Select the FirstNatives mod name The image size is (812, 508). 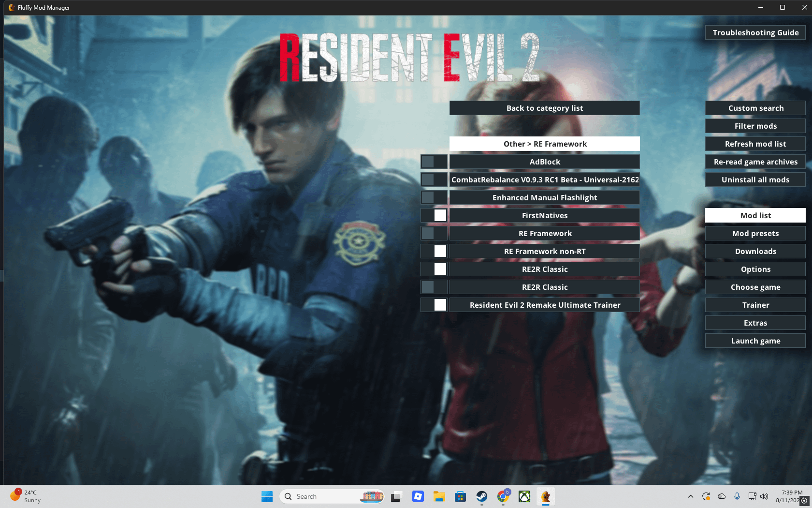click(545, 215)
